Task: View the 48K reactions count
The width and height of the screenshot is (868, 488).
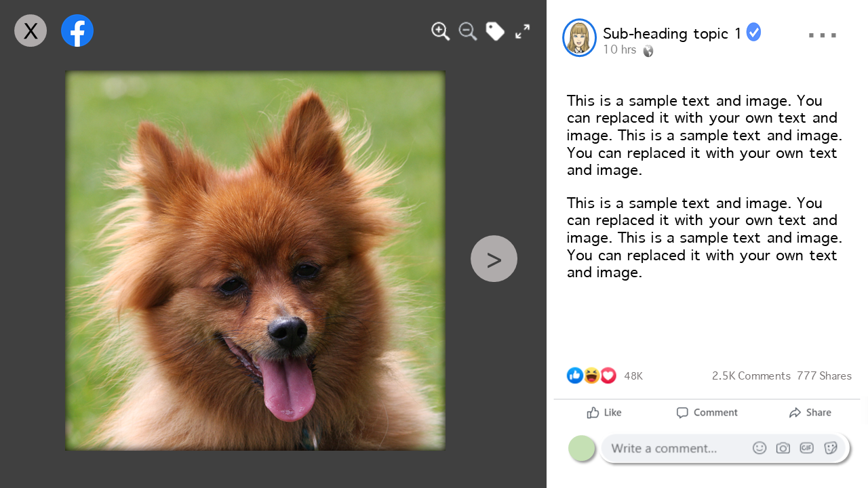Action: [633, 376]
